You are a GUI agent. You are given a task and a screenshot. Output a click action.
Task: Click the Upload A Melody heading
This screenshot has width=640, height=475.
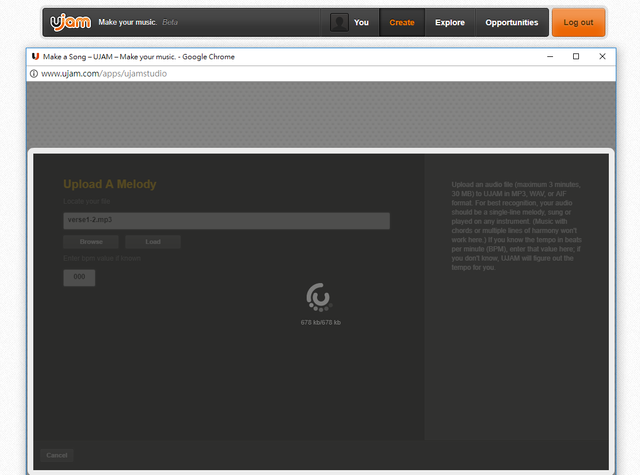(110, 184)
